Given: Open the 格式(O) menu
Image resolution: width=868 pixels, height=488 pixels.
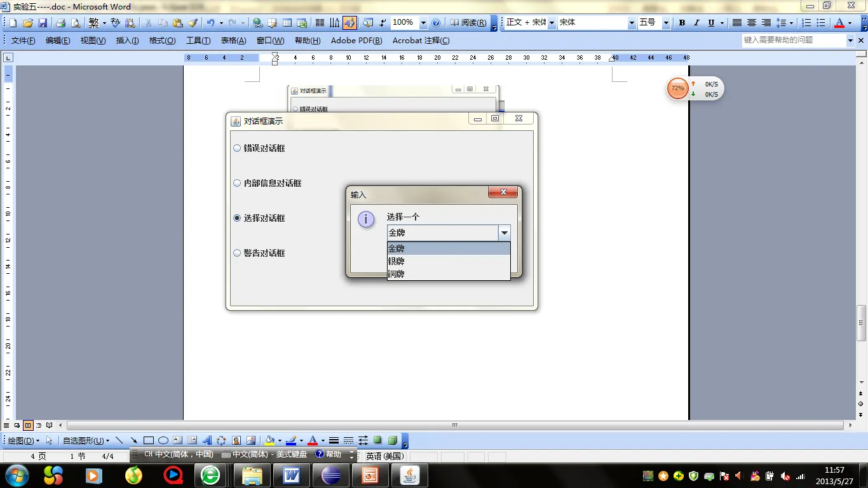Looking at the screenshot, I should coord(162,40).
